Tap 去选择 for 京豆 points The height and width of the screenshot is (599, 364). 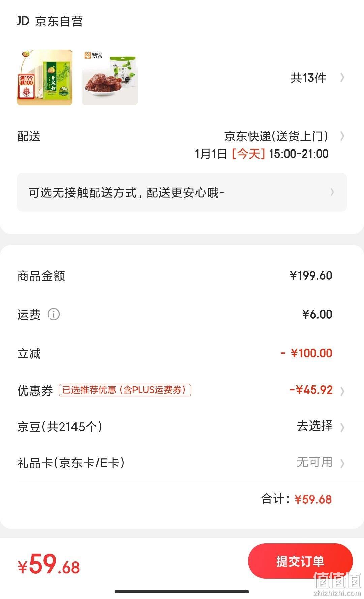click(315, 426)
